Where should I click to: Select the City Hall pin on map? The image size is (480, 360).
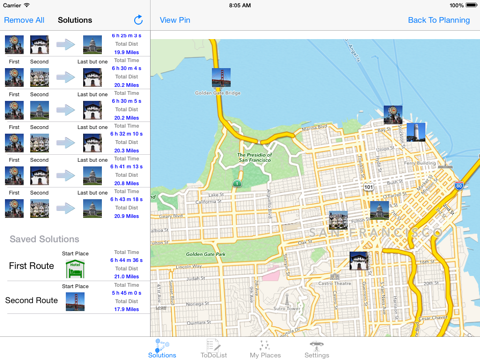click(x=379, y=210)
